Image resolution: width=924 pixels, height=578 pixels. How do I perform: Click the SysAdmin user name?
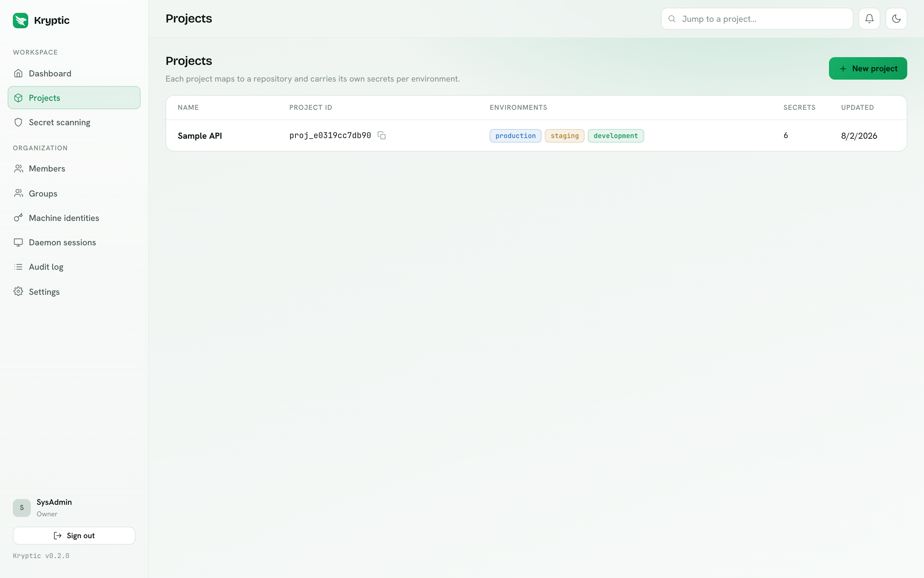tap(54, 502)
